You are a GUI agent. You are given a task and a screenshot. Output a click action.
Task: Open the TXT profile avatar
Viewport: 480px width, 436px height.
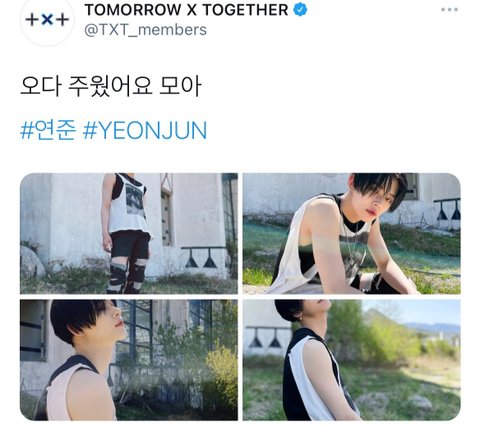(47, 20)
